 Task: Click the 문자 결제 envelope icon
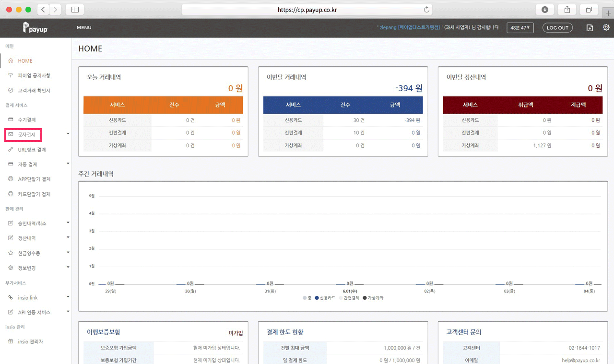coord(11,135)
